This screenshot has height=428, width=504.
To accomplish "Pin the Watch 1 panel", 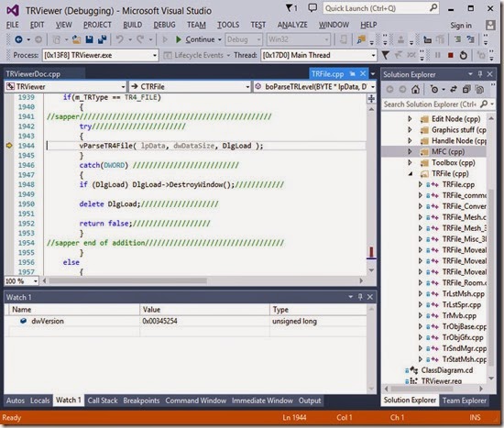I will click(360, 297).
